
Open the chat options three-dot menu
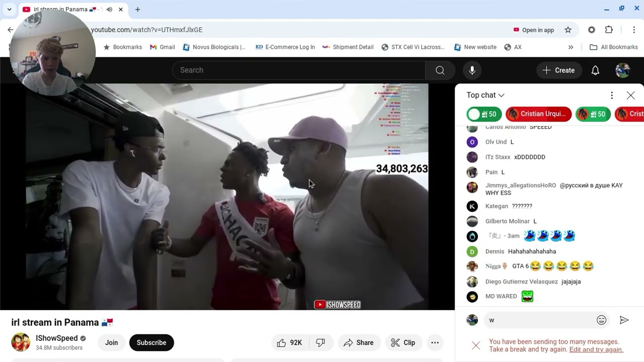[x=612, y=95]
